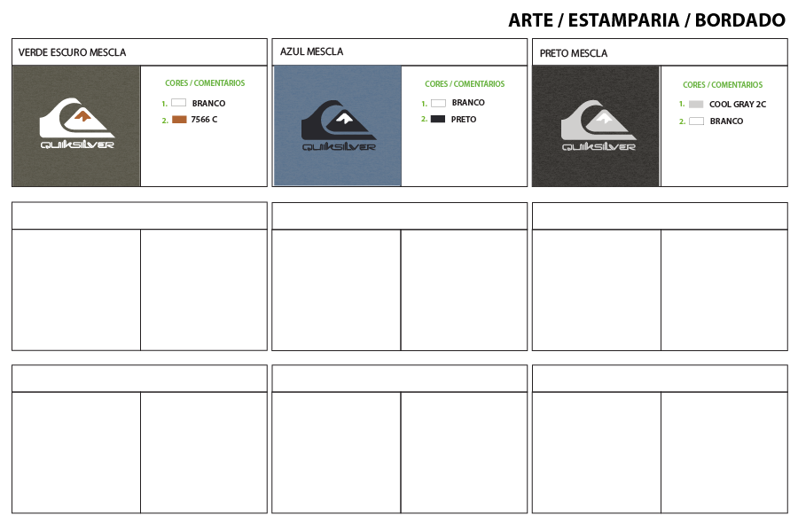Click CORES / COMENTARIOS in Verde Escuro panel

coord(205,83)
